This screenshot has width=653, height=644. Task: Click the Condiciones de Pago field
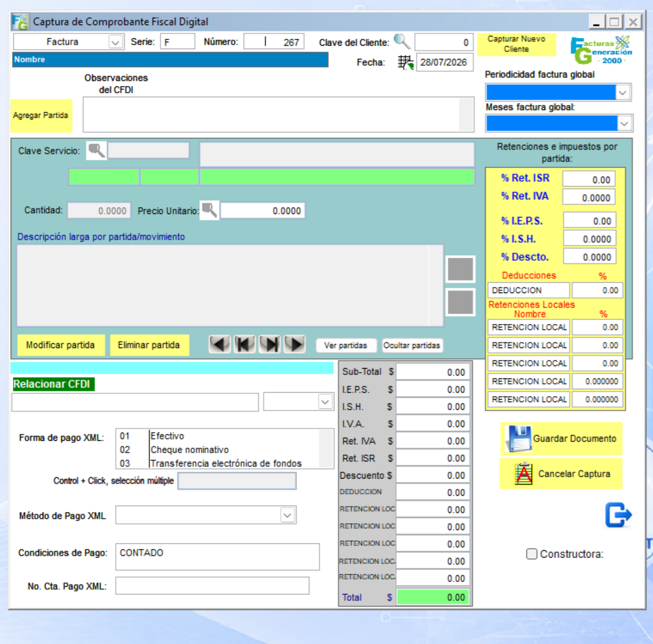(x=218, y=557)
